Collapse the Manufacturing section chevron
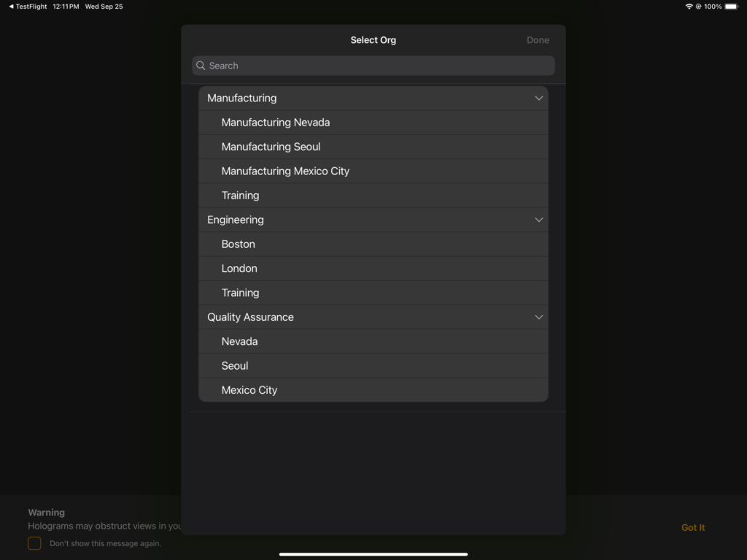This screenshot has width=747, height=560. [x=538, y=98]
